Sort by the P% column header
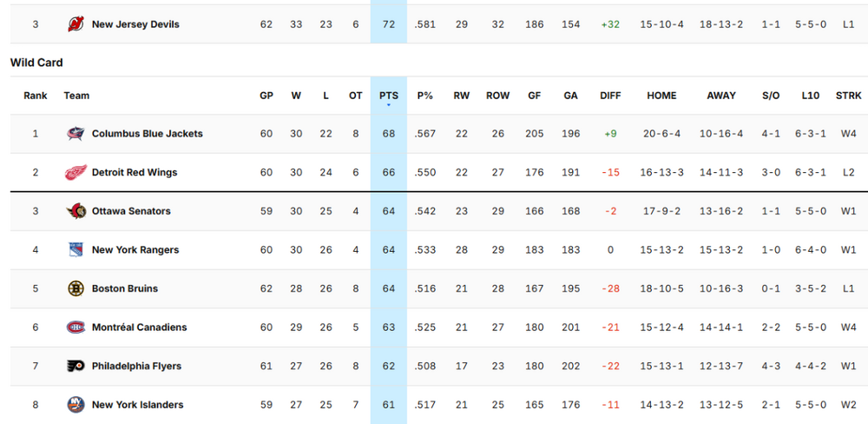This screenshot has height=424, width=868. coord(425,96)
